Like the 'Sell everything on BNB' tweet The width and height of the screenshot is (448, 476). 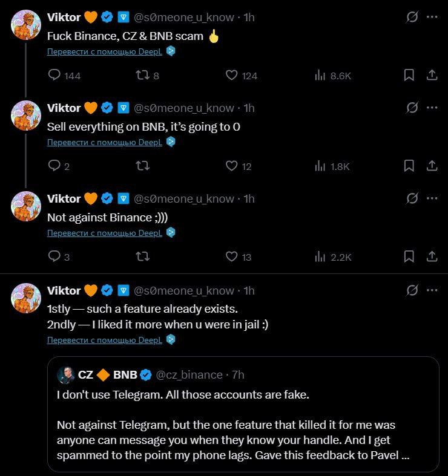pos(231,166)
